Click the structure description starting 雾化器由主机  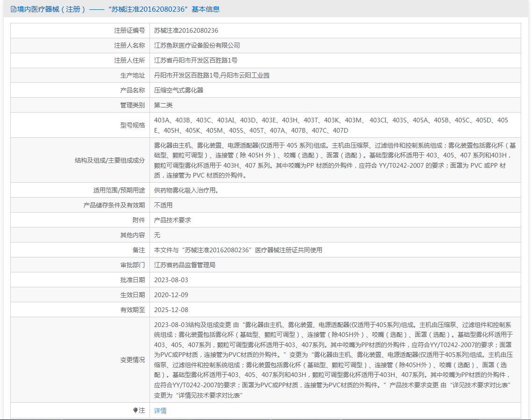[335, 160]
